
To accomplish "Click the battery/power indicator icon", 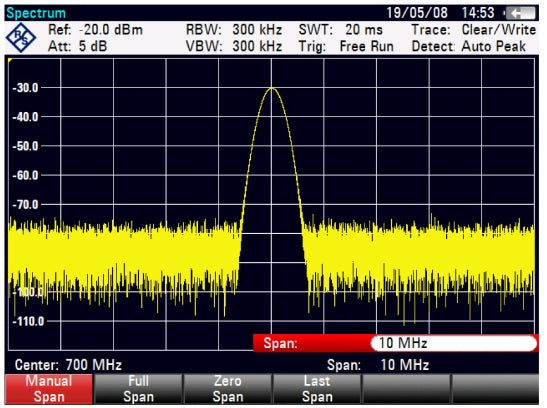I will [520, 13].
